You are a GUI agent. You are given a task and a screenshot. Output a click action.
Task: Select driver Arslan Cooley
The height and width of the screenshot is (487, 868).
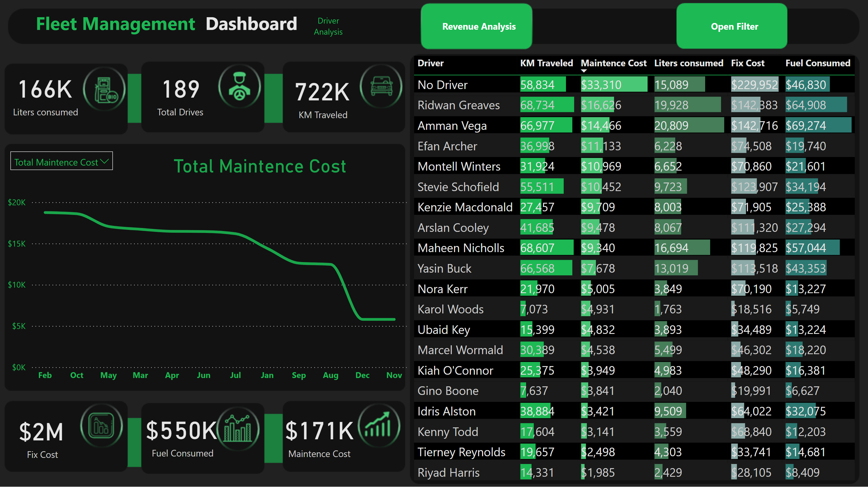coord(453,228)
